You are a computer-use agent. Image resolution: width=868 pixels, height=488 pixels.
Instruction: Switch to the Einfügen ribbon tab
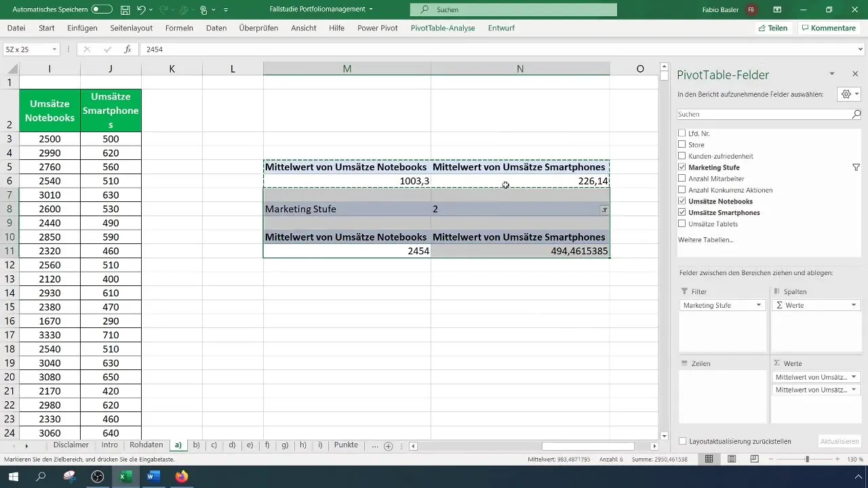[x=82, y=28]
